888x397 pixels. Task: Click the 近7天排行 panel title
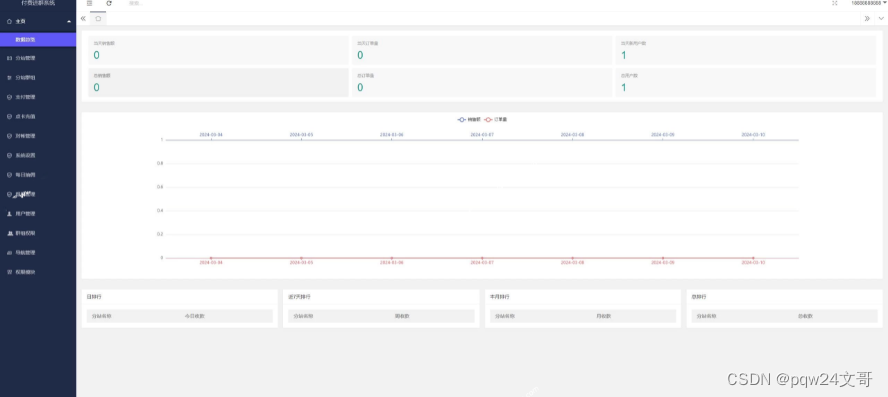click(x=299, y=297)
